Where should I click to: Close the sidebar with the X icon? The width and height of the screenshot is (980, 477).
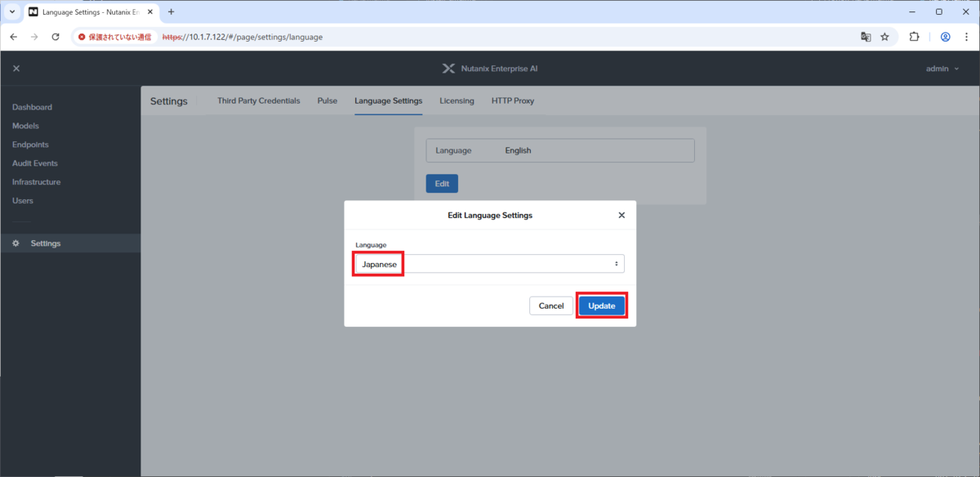[x=16, y=69]
